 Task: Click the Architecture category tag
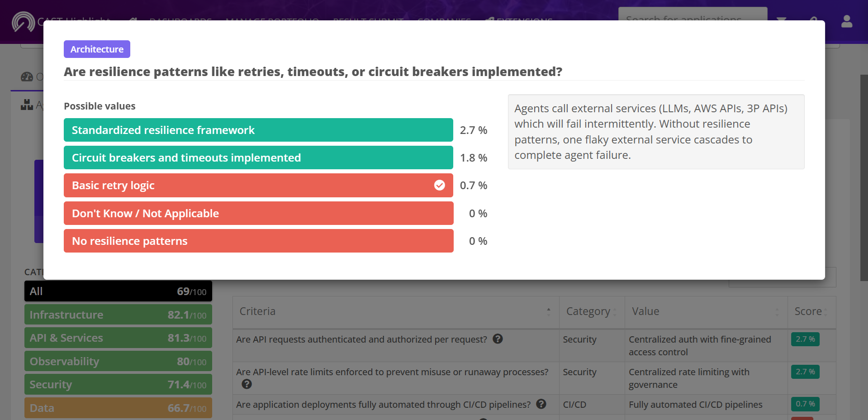97,49
